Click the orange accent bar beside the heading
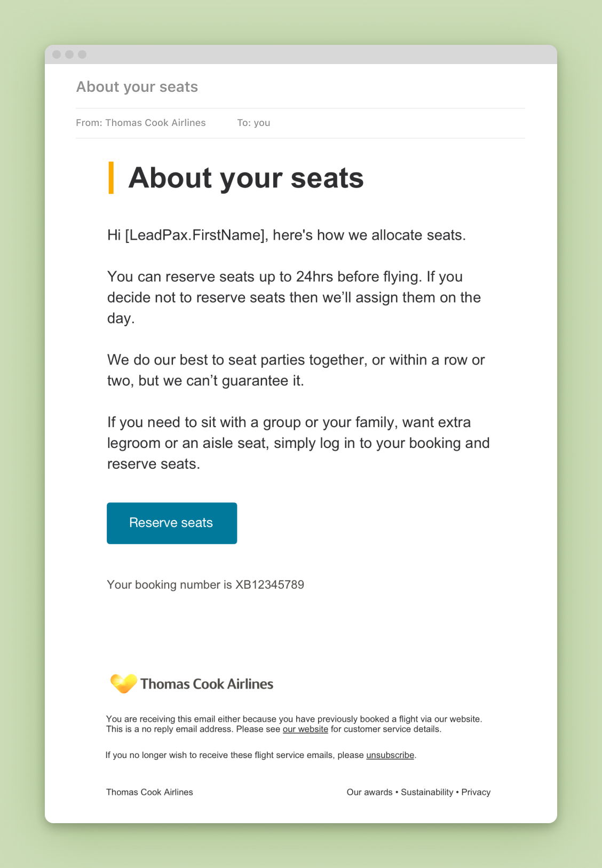 click(x=111, y=178)
